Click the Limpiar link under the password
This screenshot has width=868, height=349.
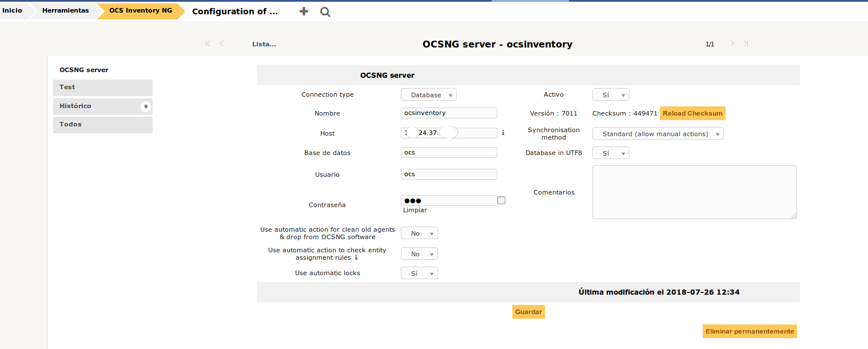coord(415,210)
